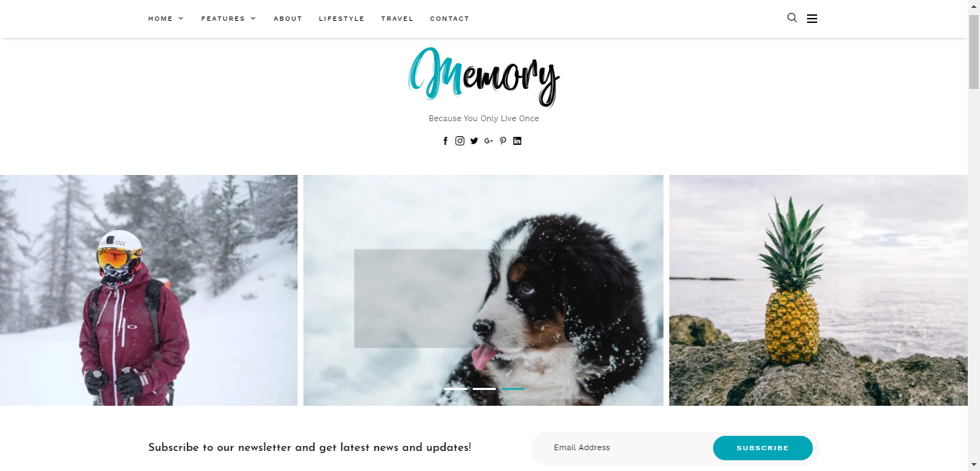Select the first slider indicator bar

click(456, 389)
